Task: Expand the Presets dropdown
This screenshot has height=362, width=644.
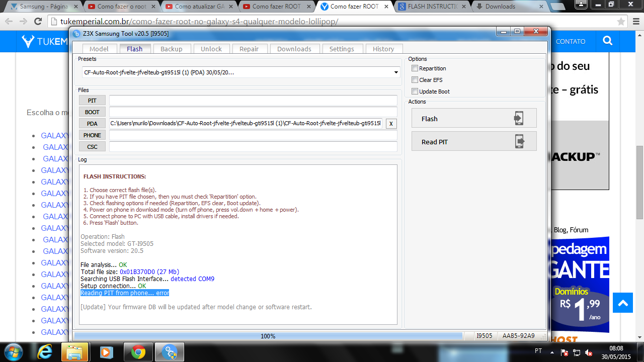Action: click(x=396, y=72)
